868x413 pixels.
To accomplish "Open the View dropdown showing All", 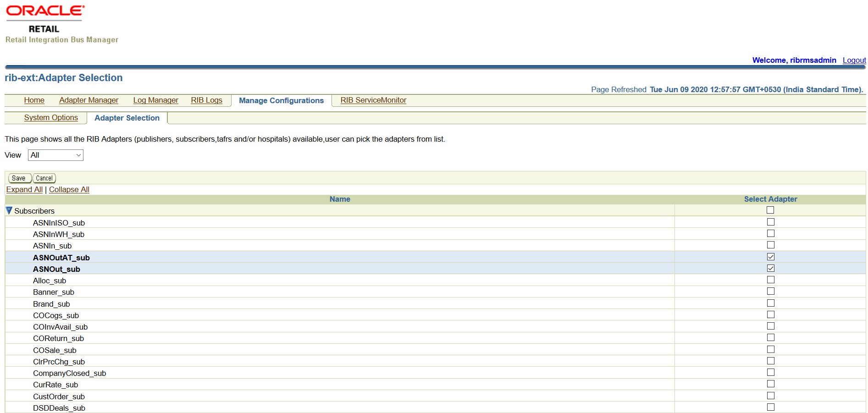I will (55, 155).
